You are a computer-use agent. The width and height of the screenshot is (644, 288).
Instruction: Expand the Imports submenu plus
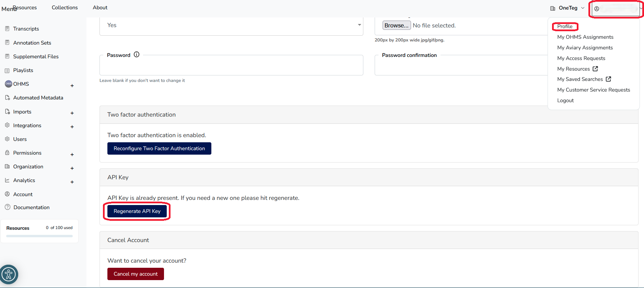(x=72, y=113)
